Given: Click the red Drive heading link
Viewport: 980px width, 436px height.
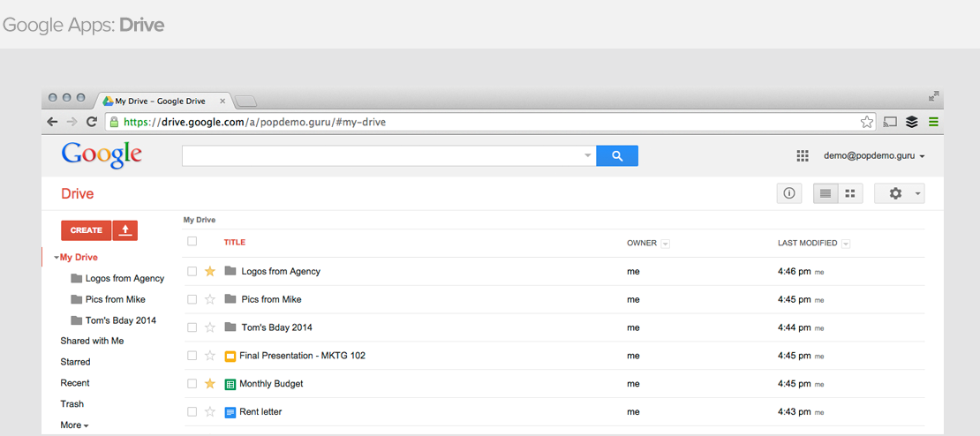Looking at the screenshot, I should [77, 193].
